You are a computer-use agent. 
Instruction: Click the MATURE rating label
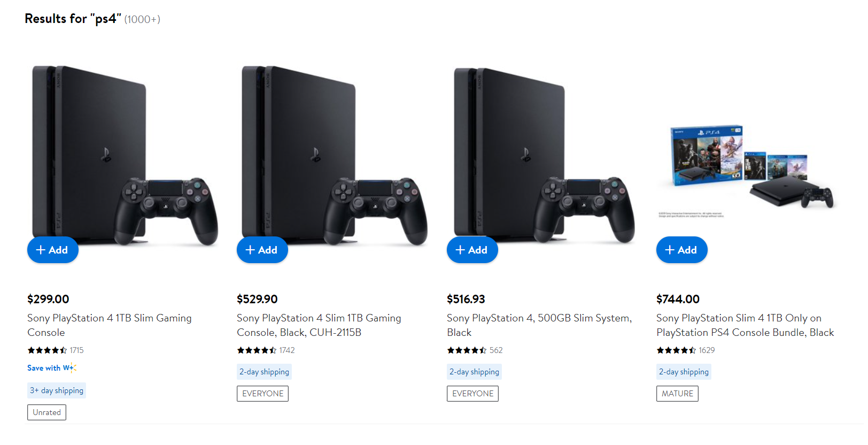[x=677, y=394]
